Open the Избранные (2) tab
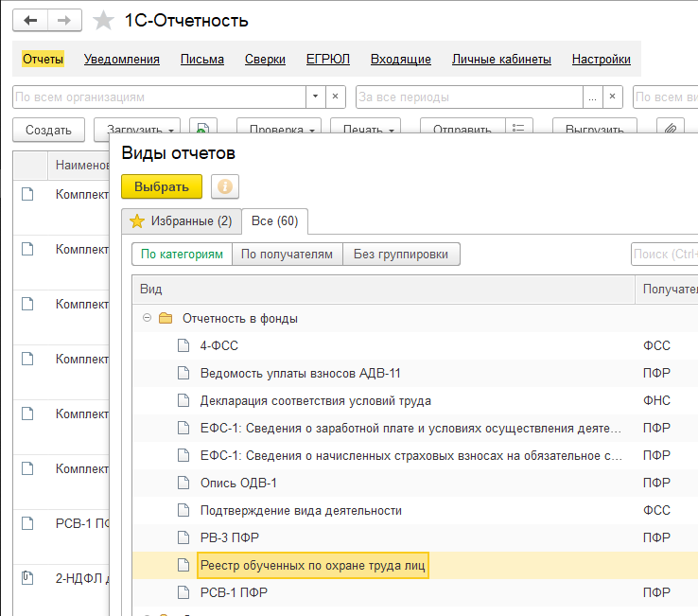The height and width of the screenshot is (616, 698). click(181, 220)
